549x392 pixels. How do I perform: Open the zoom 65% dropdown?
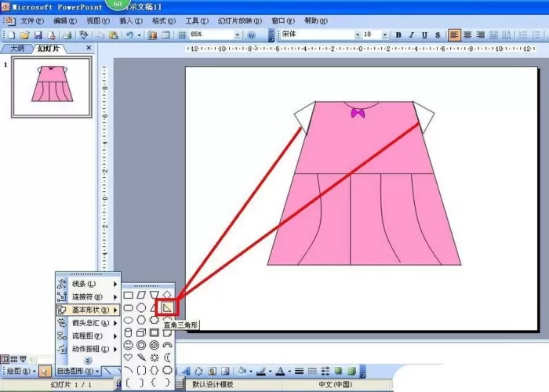point(237,34)
